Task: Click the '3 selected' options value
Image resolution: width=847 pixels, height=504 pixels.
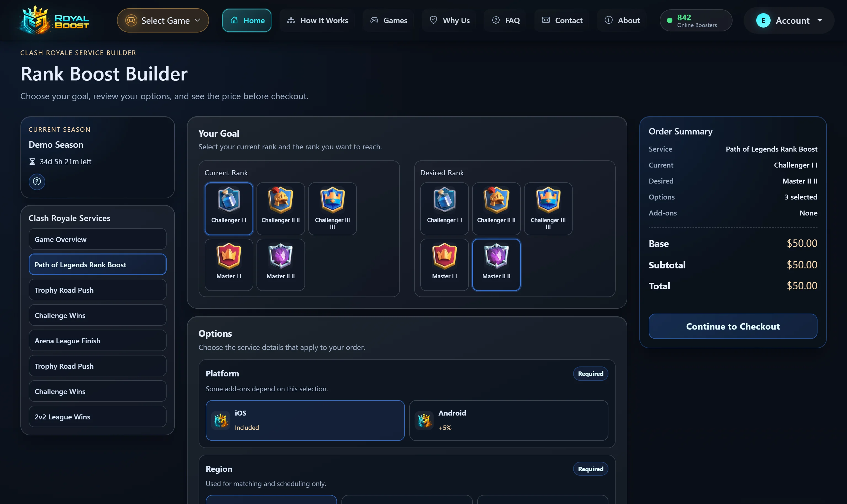Action: tap(801, 197)
